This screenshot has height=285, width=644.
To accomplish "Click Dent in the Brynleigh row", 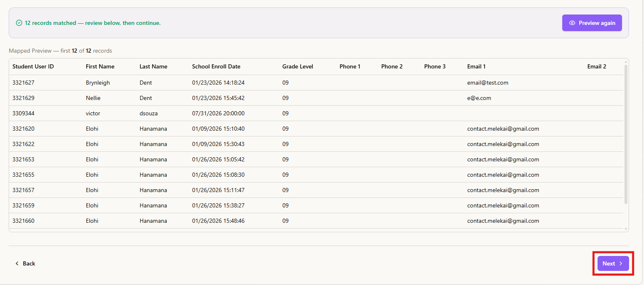I will [x=146, y=83].
